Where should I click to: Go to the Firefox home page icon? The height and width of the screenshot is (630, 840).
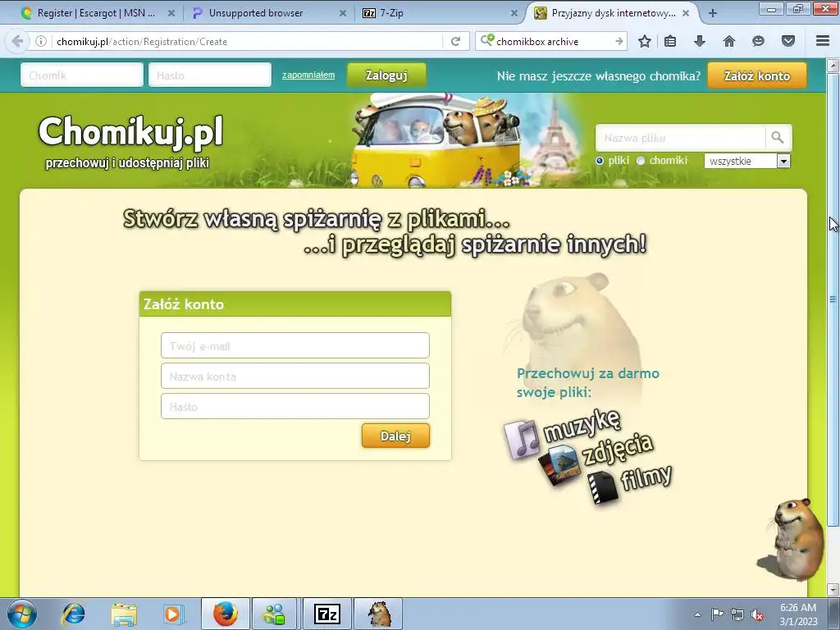coord(728,41)
